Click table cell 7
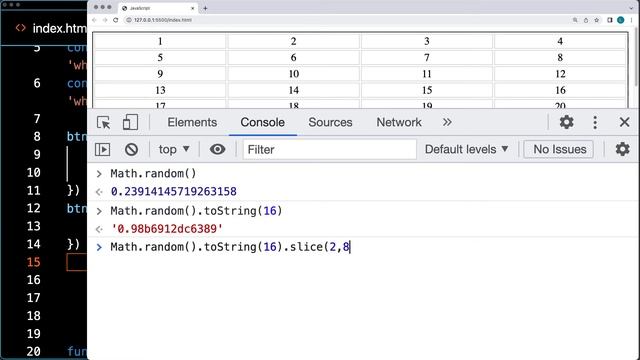This screenshot has width=640, height=360. click(427, 58)
